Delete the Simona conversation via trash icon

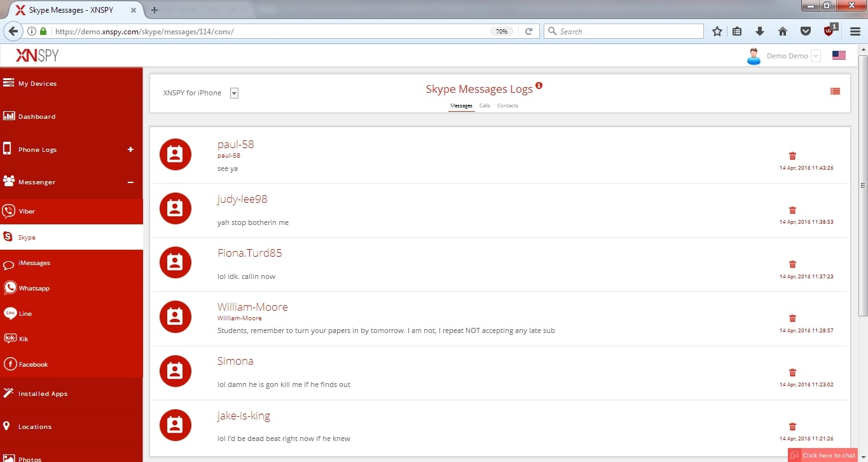tap(792, 372)
